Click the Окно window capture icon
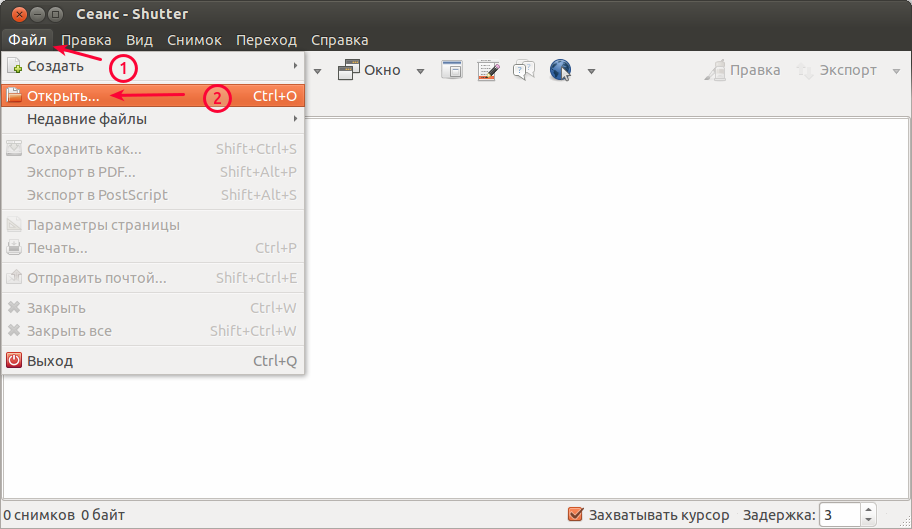 348,70
